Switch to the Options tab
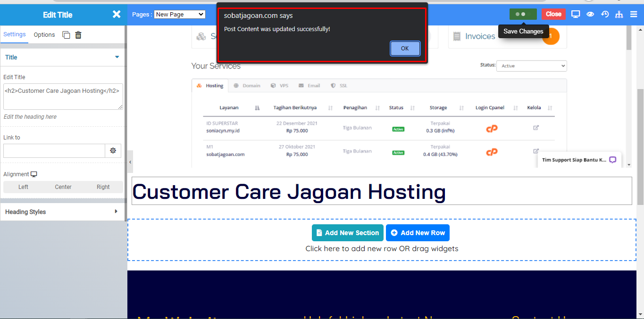Screen dimensions: 644x319 (x=44, y=34)
